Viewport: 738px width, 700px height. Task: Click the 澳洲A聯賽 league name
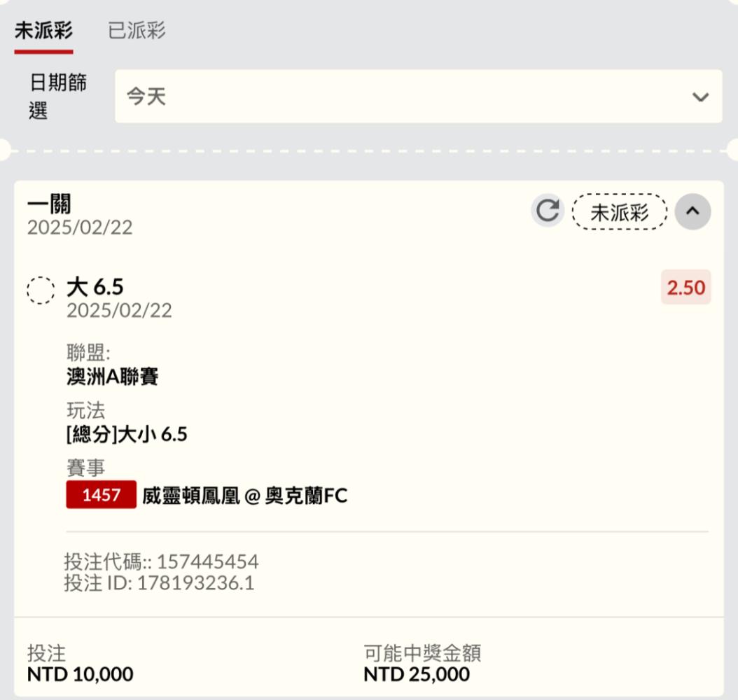[x=113, y=377]
